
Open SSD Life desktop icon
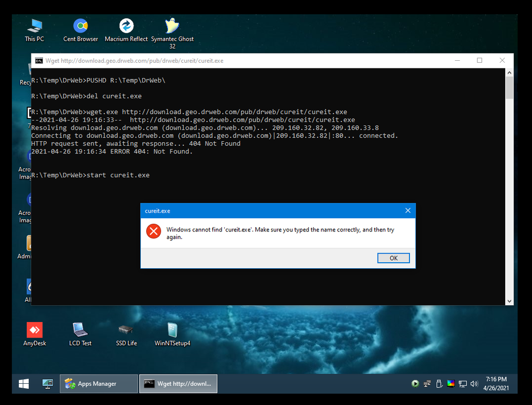(126, 334)
